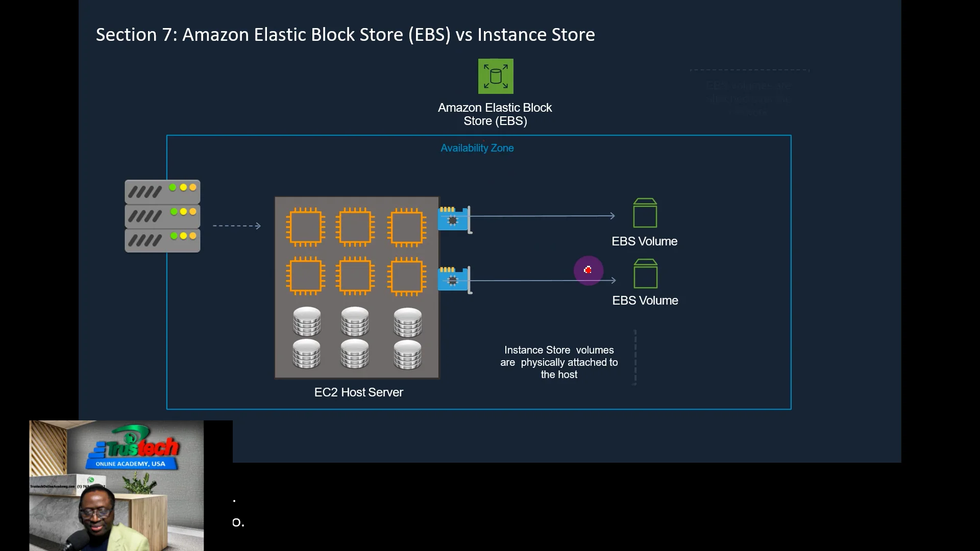Click the lower blue network interface card icon
The height and width of the screenshot is (551, 980).
pos(453,280)
